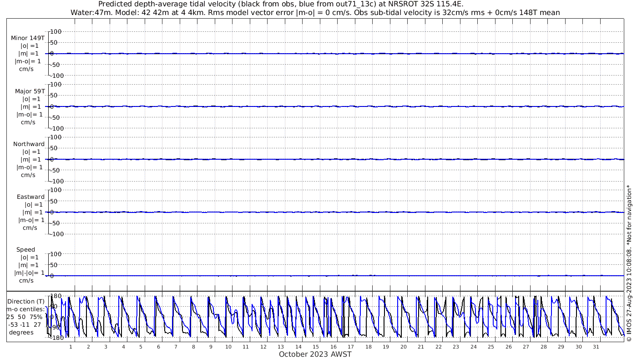Click date label '24' on the x-axis

[474, 347]
